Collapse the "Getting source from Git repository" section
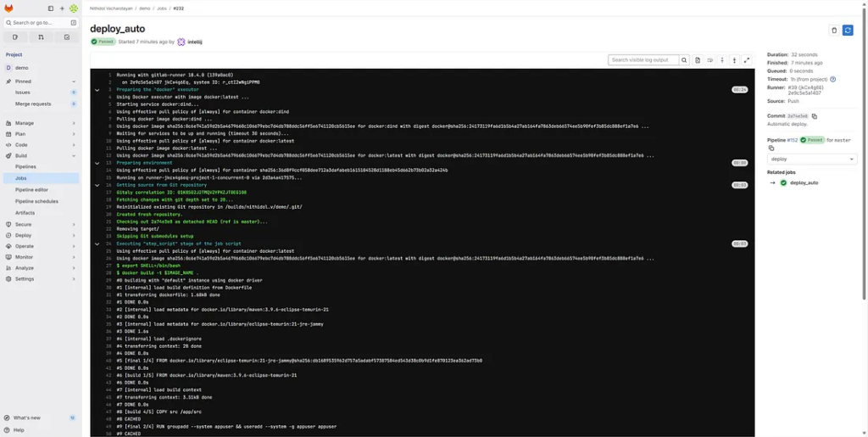This screenshot has height=437, width=868. (x=97, y=184)
